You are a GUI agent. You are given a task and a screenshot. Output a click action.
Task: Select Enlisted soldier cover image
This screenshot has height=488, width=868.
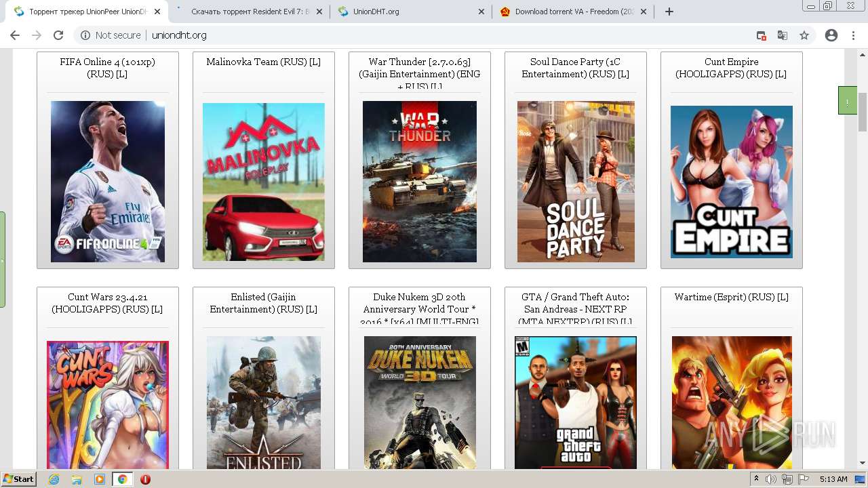(264, 403)
